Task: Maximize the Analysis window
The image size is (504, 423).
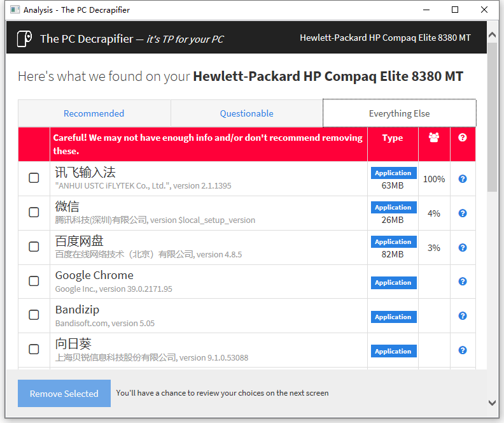Action: [455, 10]
